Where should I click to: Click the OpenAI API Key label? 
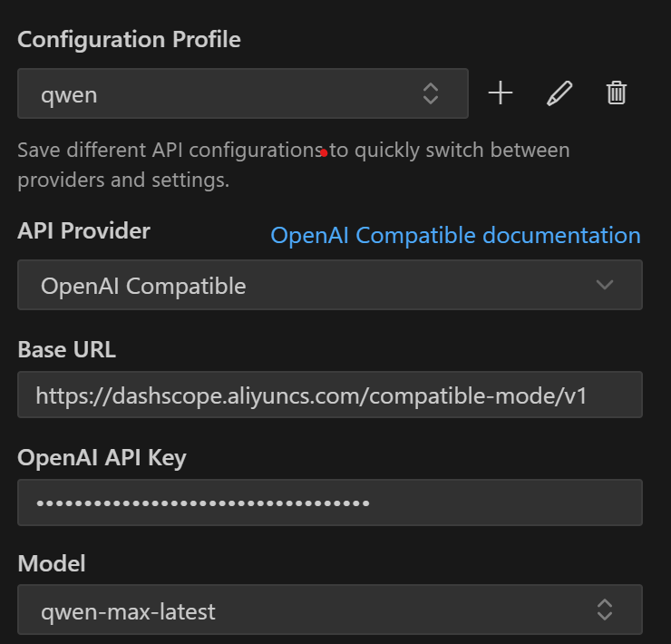point(102,458)
